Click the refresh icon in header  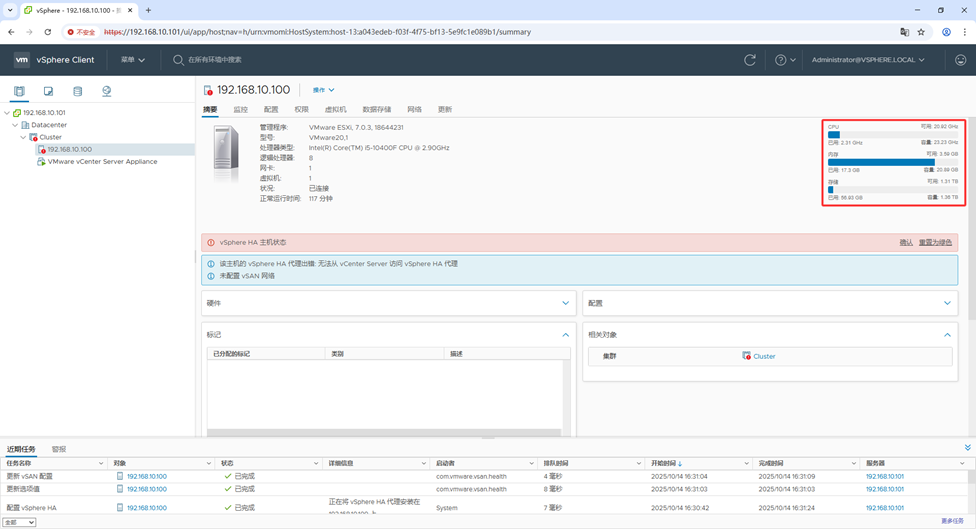750,60
